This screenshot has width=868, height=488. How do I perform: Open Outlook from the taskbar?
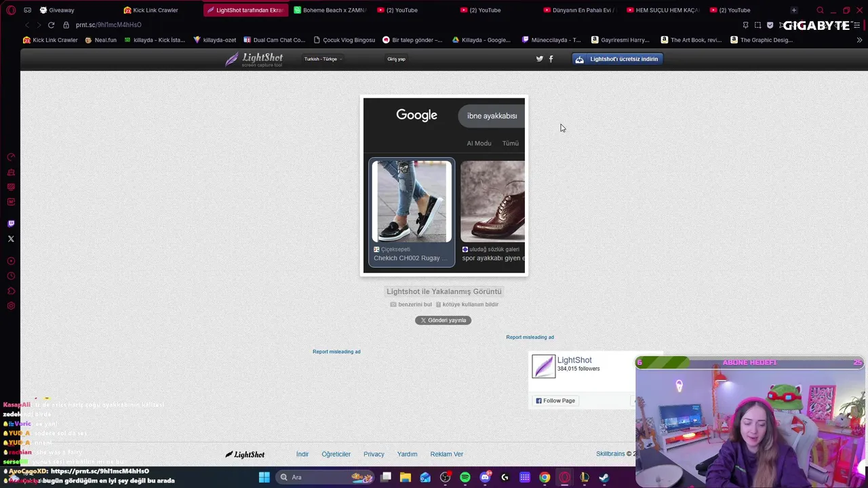coord(425,477)
